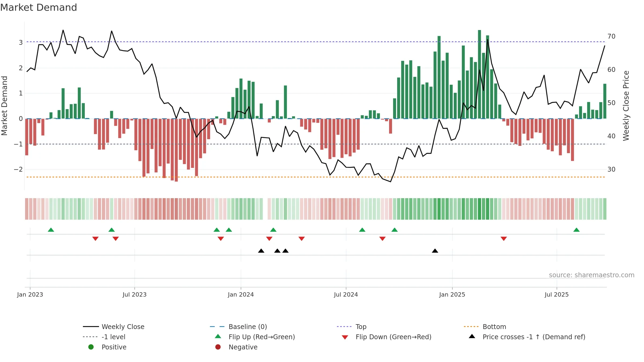Click the green Positive circle in the legend
Screen dimensions: 644x362
pos(91,347)
